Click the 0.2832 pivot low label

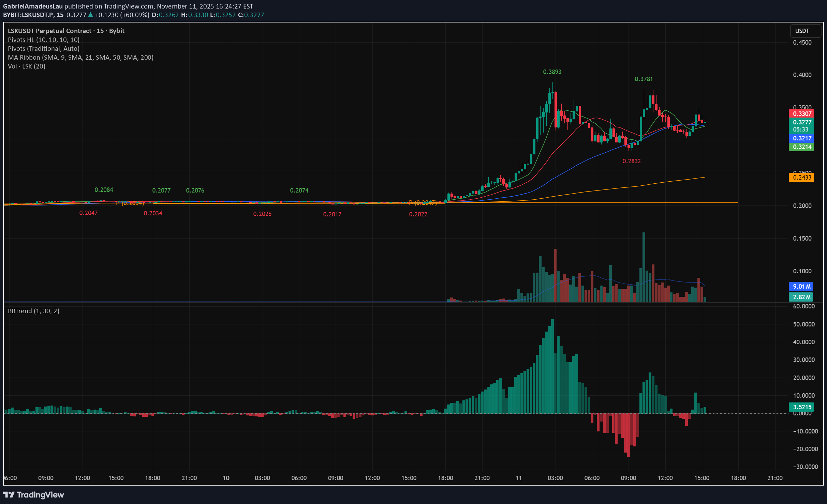click(x=632, y=161)
